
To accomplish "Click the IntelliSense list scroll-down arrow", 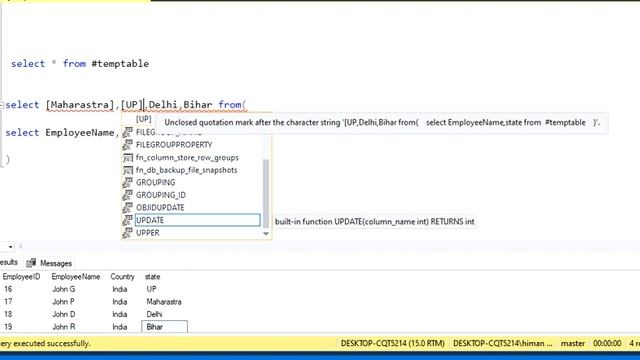I will 266,233.
